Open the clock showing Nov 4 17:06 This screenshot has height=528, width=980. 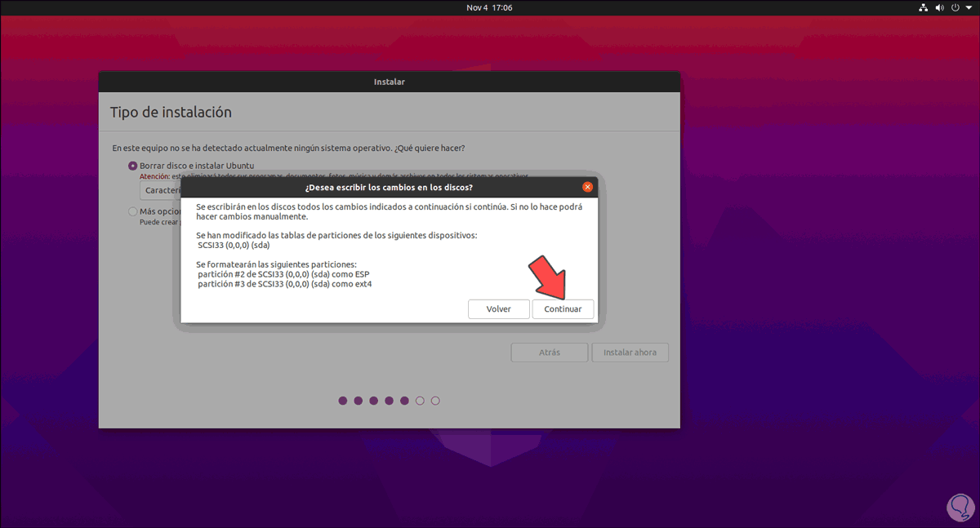pos(489,7)
